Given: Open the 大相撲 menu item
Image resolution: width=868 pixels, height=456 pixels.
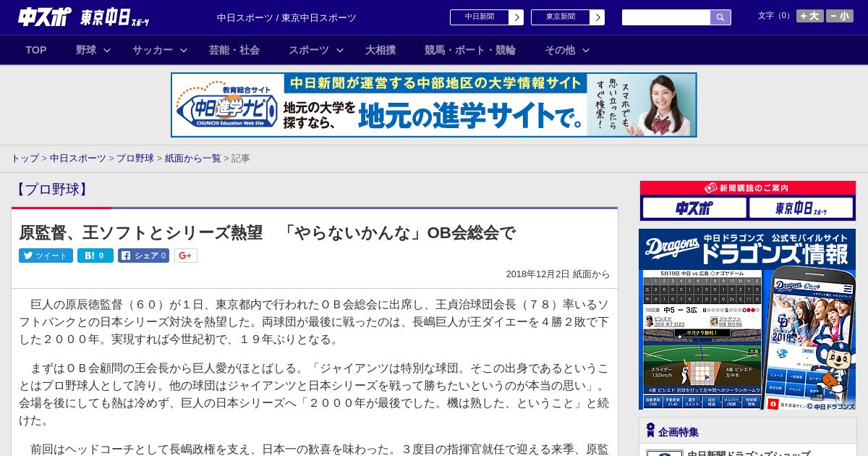Looking at the screenshot, I should click(380, 50).
